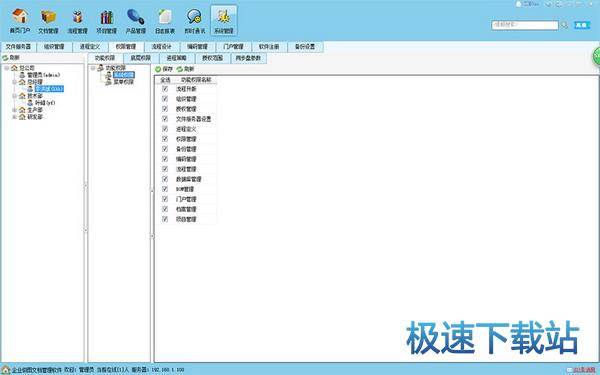The height and width of the screenshot is (375, 600).
Task: Select 系统权限 in the permission tree
Action: point(124,75)
